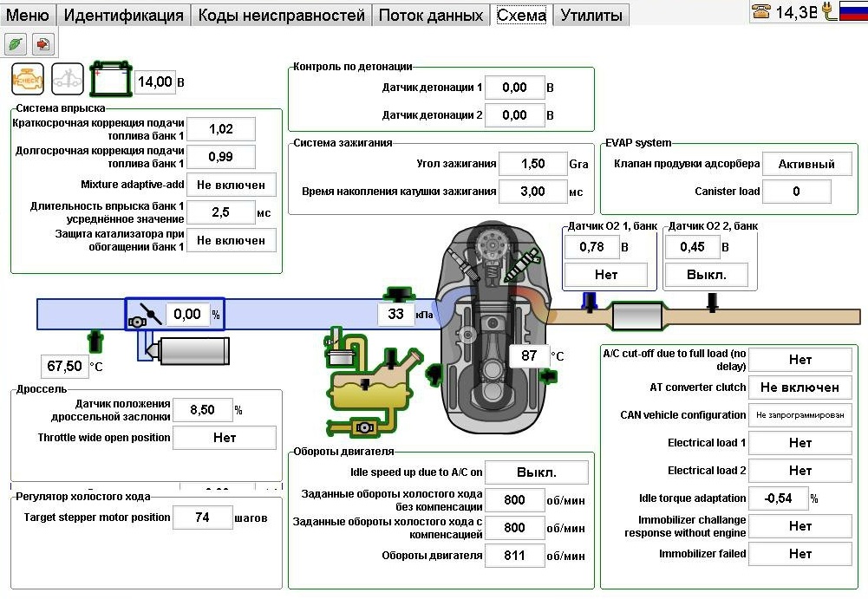Click the orange Check Engine icon

27,80
